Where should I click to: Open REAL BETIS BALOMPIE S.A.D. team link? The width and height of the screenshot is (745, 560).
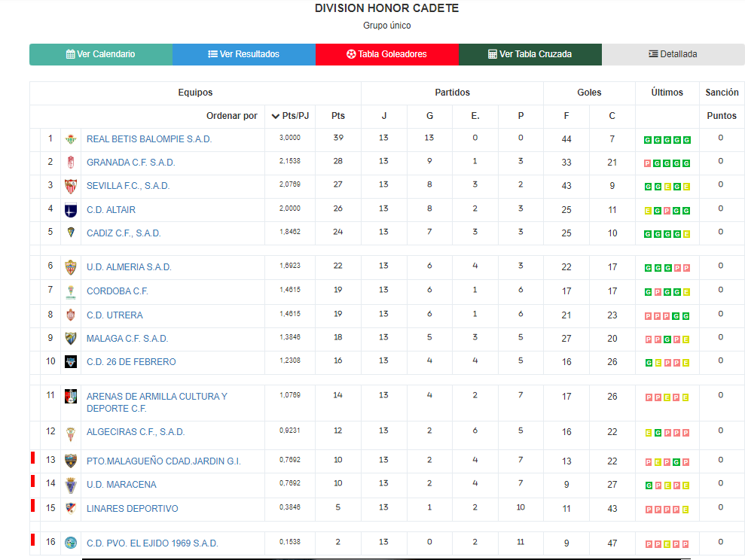click(149, 139)
